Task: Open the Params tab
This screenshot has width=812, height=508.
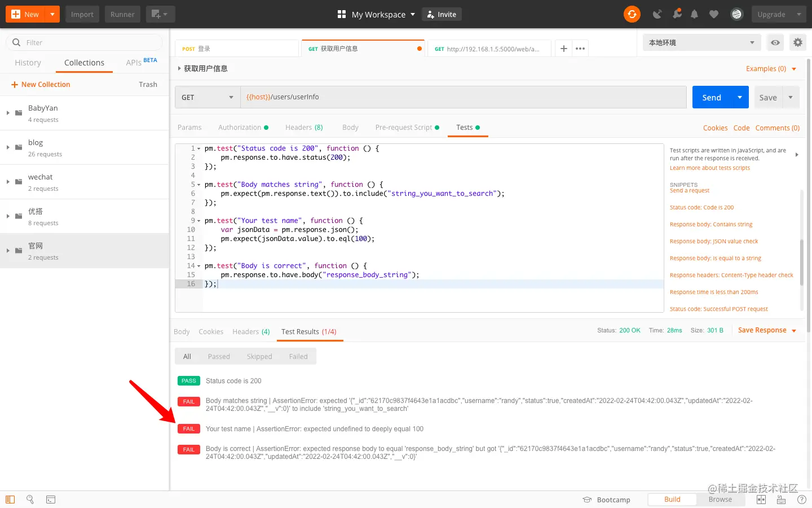Action: (x=189, y=128)
